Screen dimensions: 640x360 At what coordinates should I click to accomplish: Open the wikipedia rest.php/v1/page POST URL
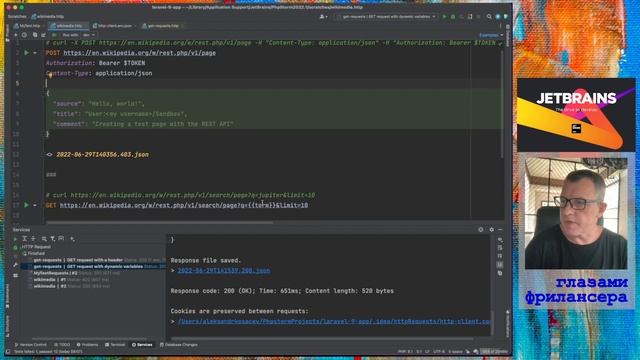pyautogui.click(x=140, y=53)
